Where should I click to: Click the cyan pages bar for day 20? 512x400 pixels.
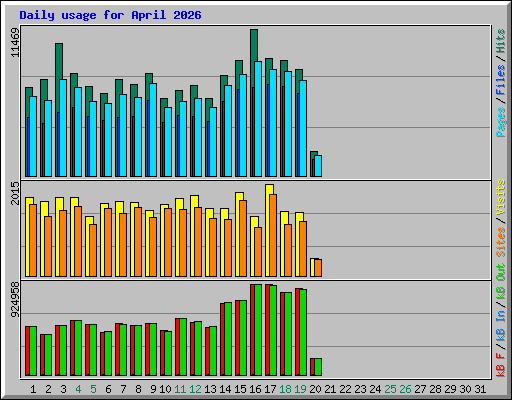coord(318,166)
